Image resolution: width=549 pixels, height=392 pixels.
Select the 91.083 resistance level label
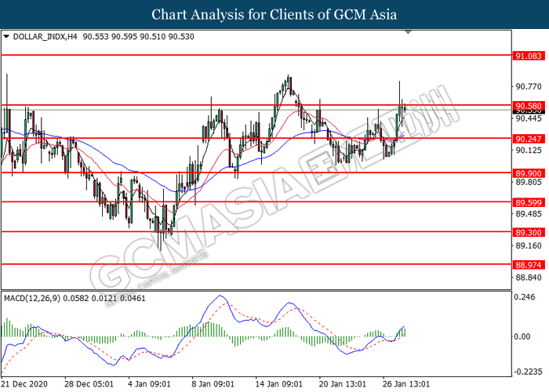(529, 56)
